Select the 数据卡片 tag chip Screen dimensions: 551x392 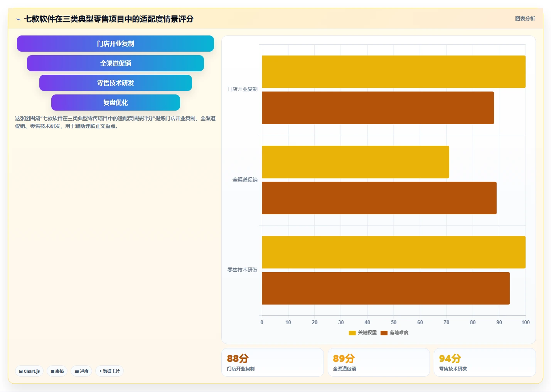(110, 371)
